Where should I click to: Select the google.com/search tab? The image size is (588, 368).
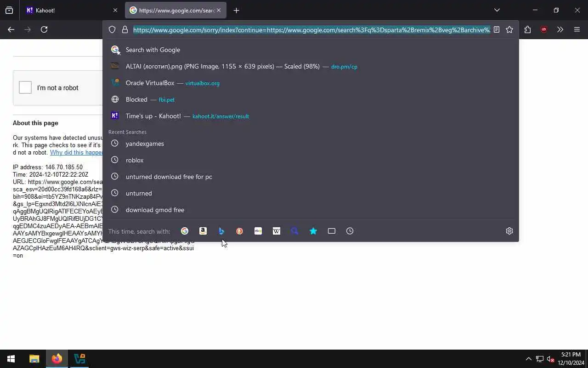point(176,10)
